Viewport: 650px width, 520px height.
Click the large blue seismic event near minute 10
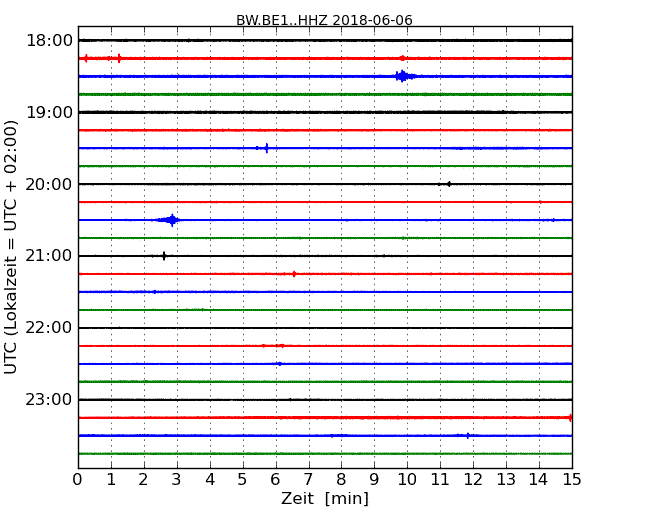pyautogui.click(x=403, y=76)
